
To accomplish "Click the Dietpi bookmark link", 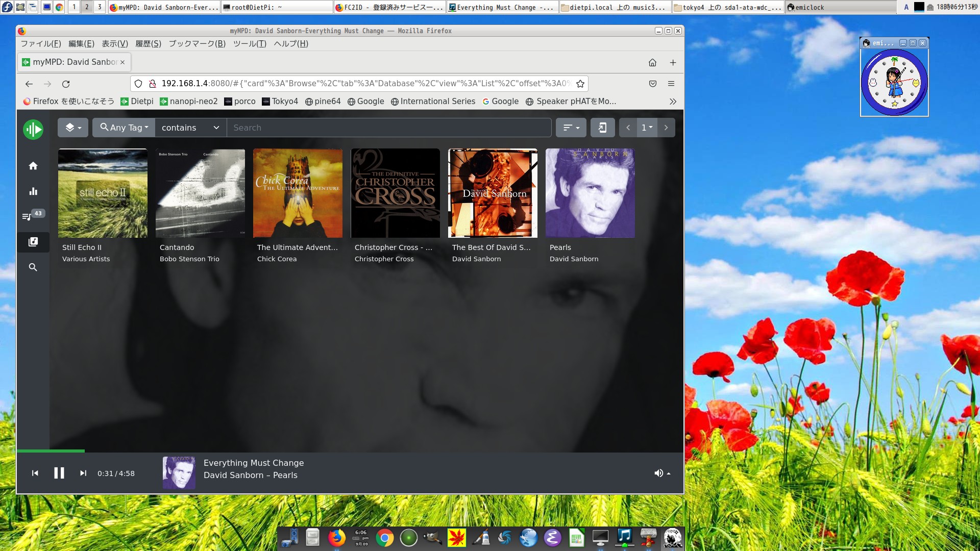I will click(x=137, y=102).
